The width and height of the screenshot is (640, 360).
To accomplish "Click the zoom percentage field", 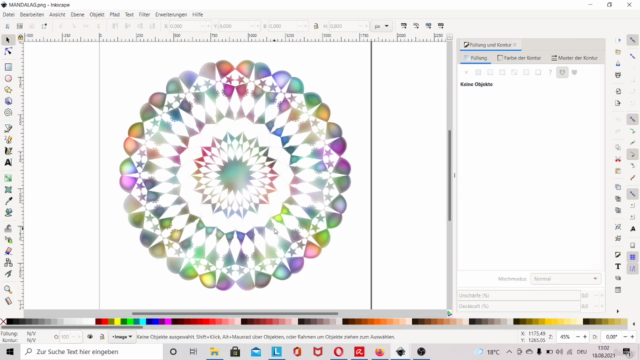I will 565,337.
